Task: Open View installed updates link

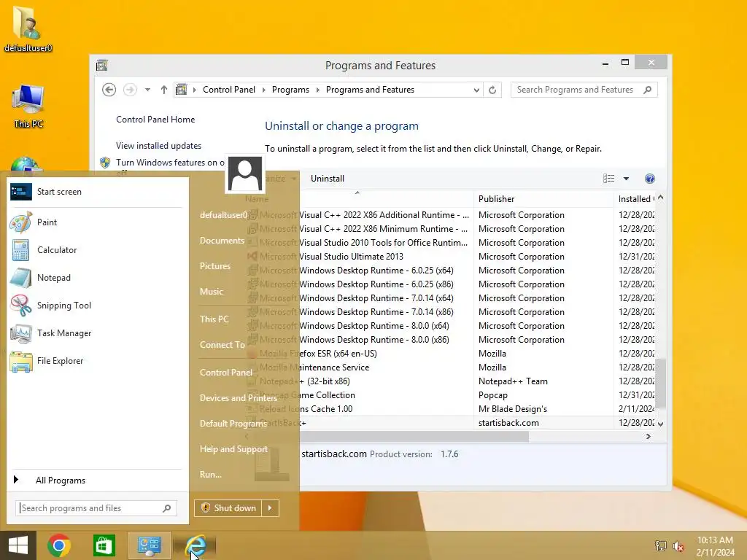Action: tap(158, 146)
